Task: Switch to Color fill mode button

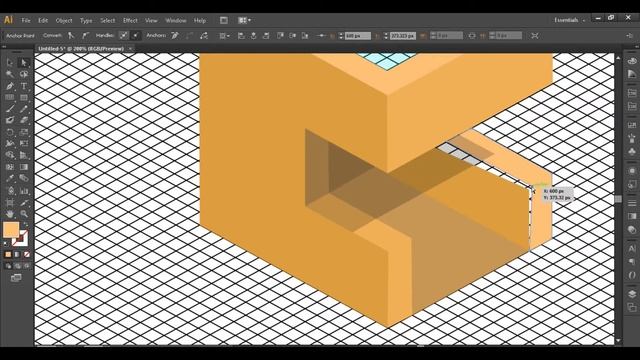Action: (8, 255)
